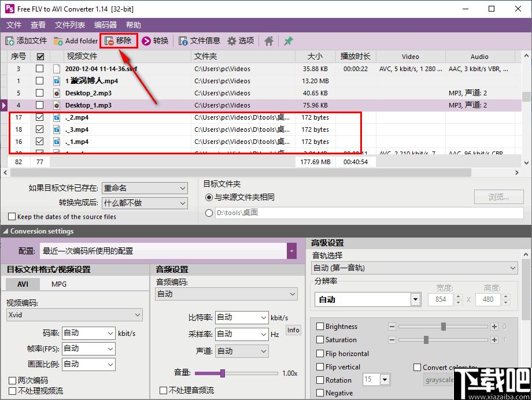Check the box for Desktop_2.mp3
532x400 pixels.
pyautogui.click(x=40, y=93)
